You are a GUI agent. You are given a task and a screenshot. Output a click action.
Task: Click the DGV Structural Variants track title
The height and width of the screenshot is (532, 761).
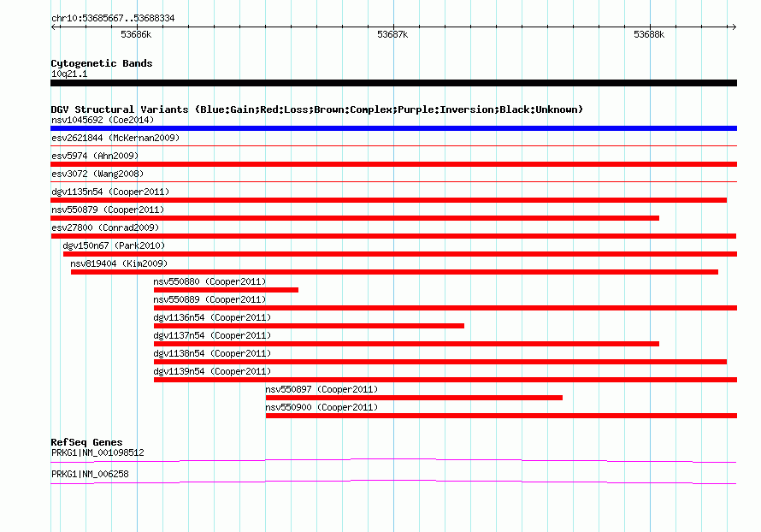click(317, 109)
